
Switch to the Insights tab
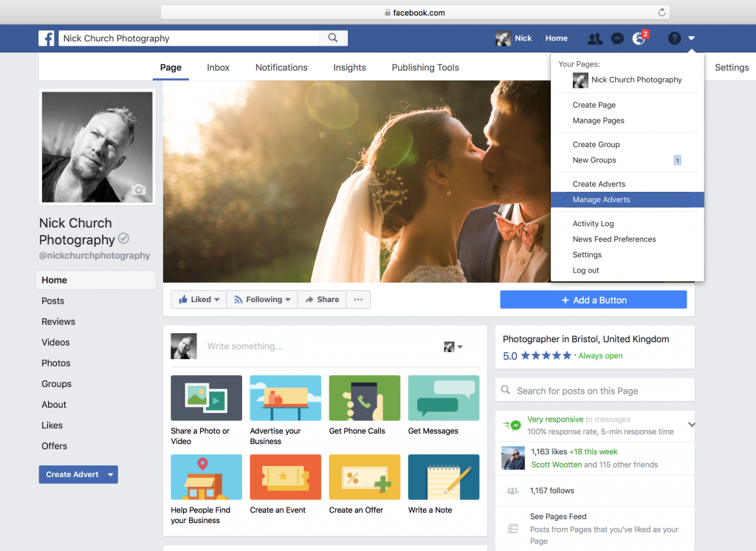(349, 67)
